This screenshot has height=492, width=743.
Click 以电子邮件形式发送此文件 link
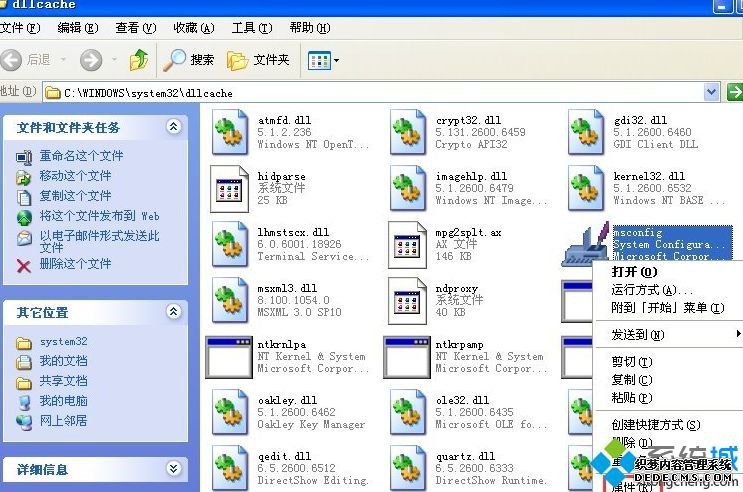(x=100, y=241)
